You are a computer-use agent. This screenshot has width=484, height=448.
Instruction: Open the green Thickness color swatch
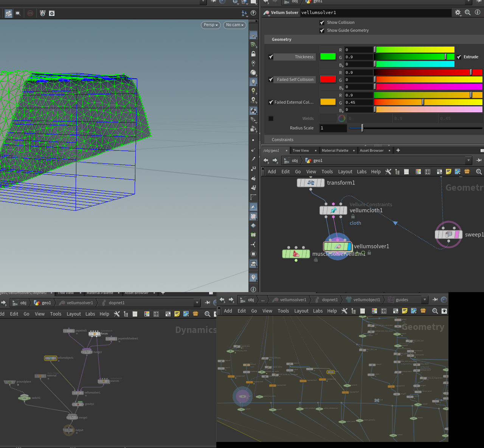click(328, 57)
